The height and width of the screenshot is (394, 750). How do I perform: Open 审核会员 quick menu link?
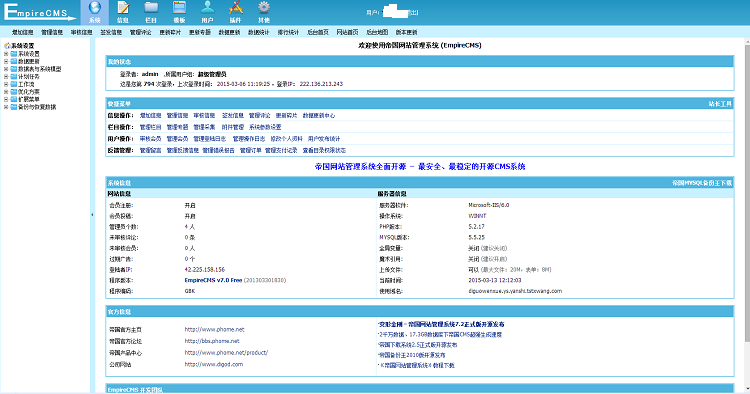(150, 139)
